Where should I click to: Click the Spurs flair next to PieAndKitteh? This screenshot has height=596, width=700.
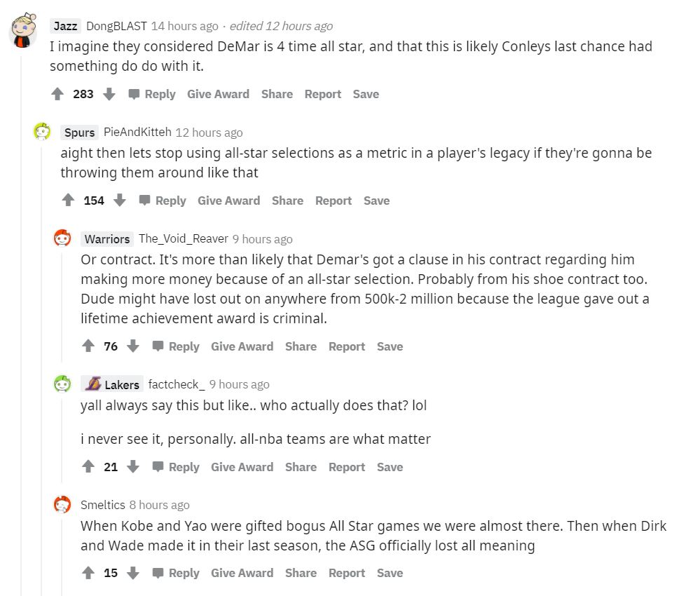(x=79, y=133)
